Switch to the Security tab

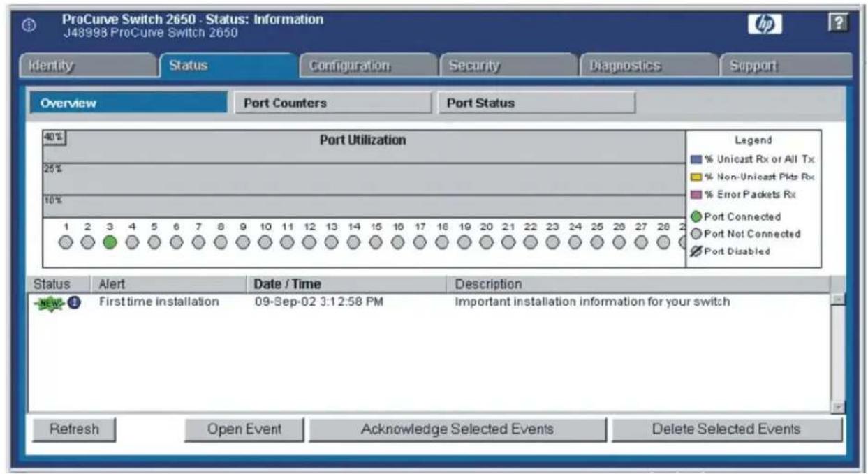pyautogui.click(x=508, y=66)
